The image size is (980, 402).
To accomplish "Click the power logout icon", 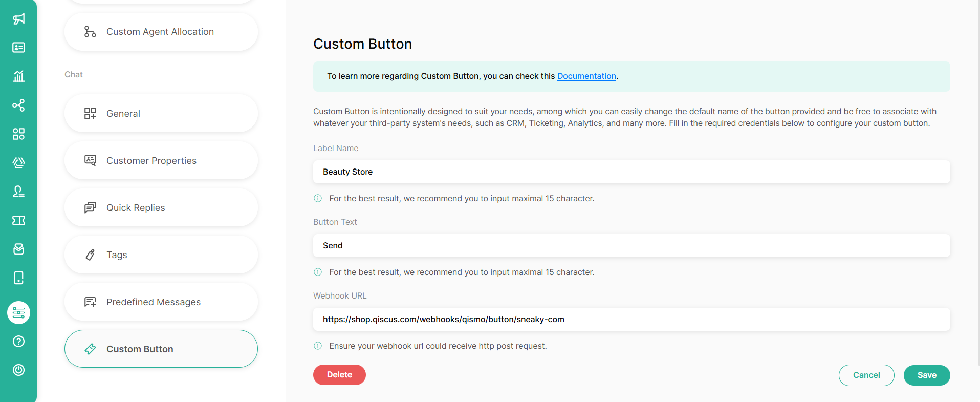I will pos(18,370).
